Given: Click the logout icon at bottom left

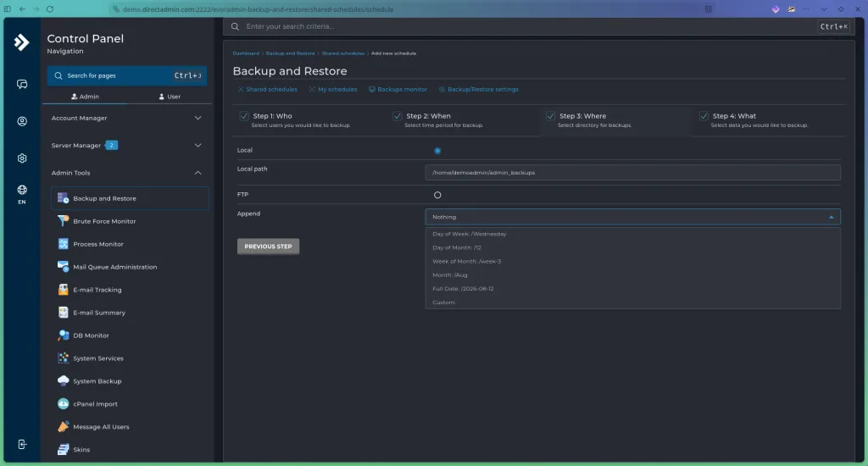Looking at the screenshot, I should [x=21, y=445].
